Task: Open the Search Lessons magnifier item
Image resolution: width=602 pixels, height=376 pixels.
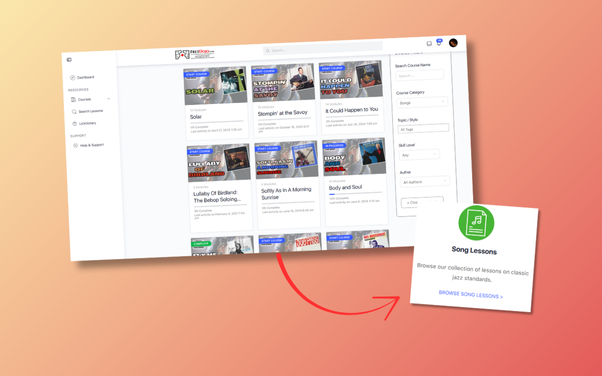Action: 88,111
